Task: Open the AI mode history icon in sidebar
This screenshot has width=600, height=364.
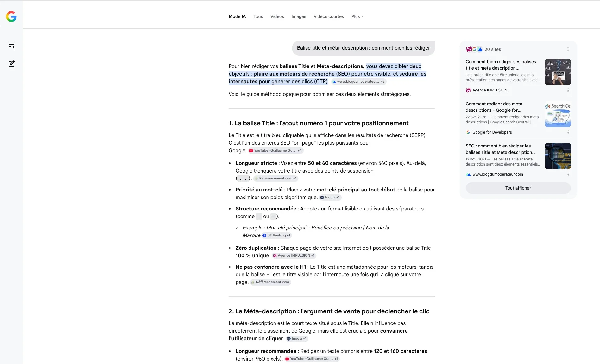Action: coord(11,45)
